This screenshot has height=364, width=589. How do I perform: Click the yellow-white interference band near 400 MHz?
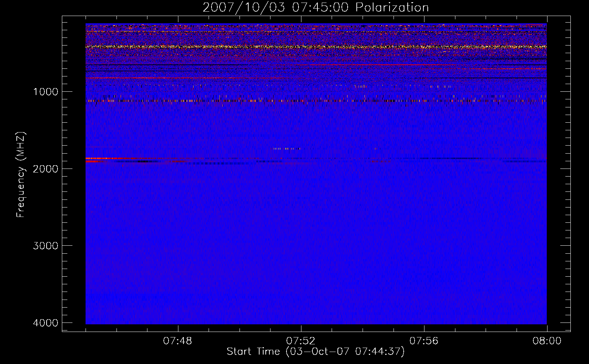(x=316, y=47)
